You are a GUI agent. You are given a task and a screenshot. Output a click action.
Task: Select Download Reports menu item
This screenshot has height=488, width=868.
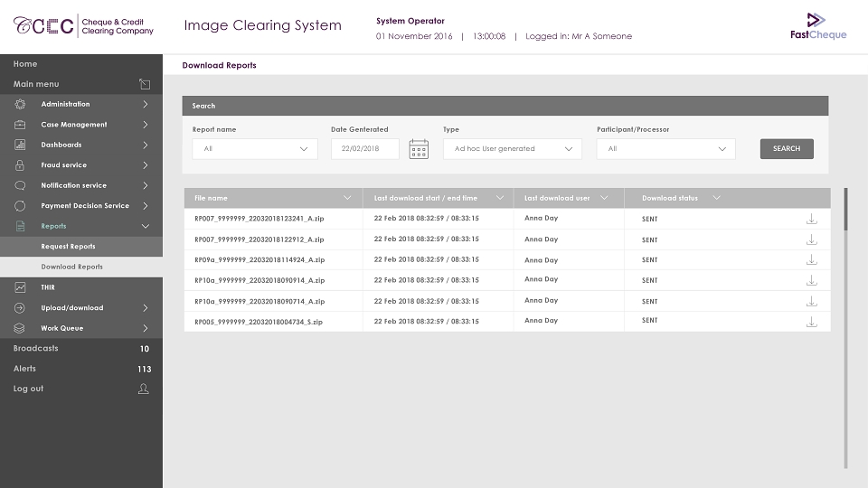click(81, 267)
